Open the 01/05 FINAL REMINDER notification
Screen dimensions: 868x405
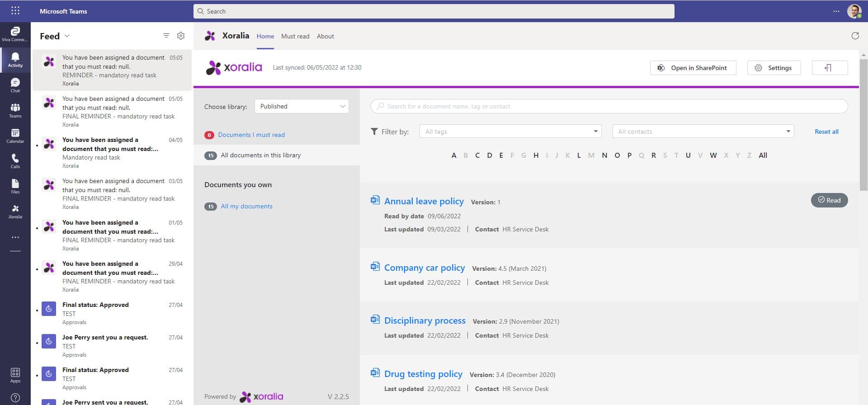112,235
